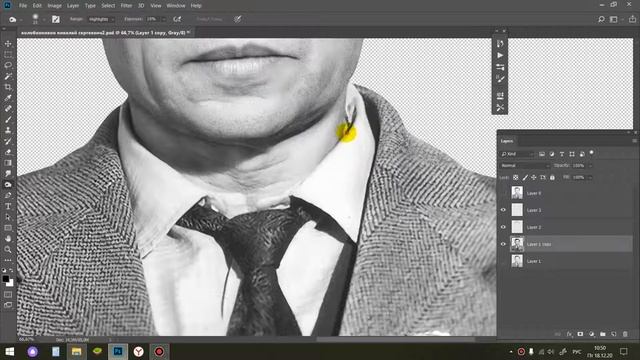Open Windows Start button
This screenshot has width=640, height=360.
click(x=9, y=351)
